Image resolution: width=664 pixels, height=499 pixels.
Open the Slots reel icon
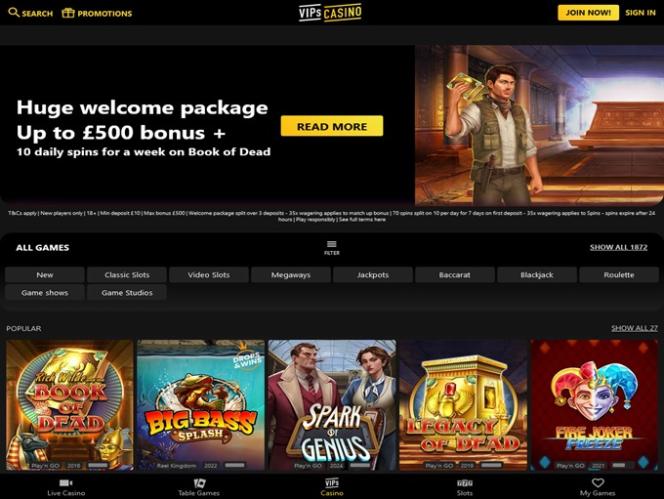[465, 483]
